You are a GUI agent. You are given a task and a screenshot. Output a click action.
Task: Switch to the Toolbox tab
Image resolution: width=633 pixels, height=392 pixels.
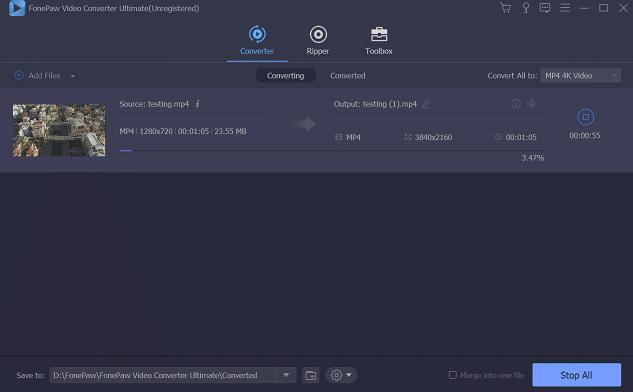[x=379, y=40]
